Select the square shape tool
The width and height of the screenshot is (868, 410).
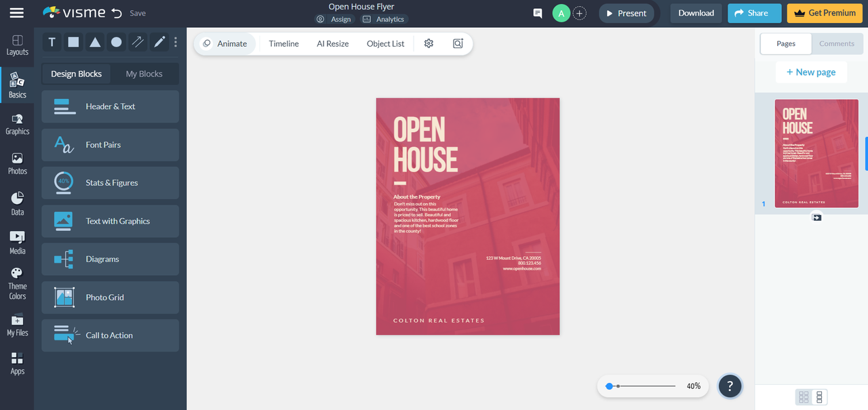(73, 42)
